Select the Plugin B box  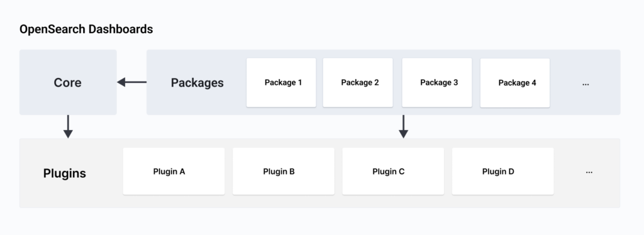[284, 171]
